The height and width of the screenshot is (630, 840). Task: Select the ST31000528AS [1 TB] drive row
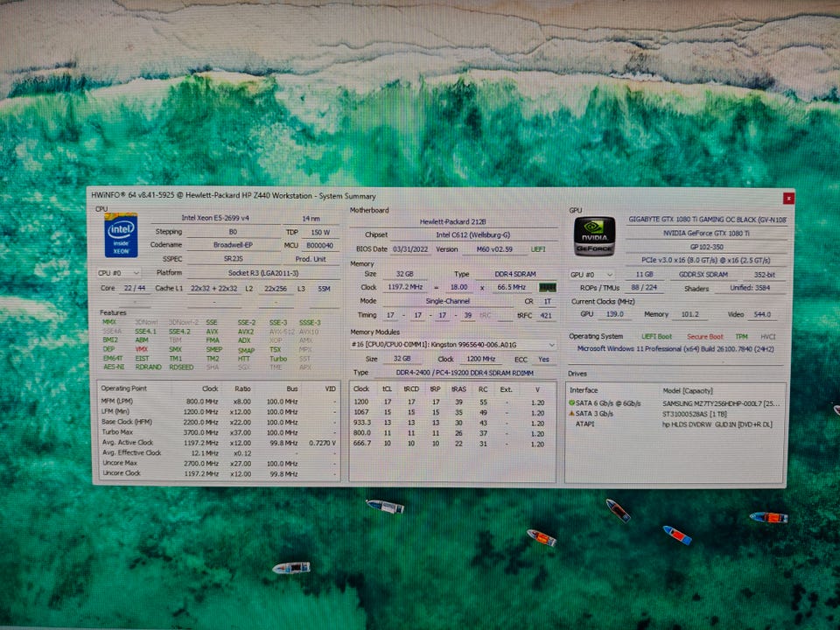tap(675, 414)
